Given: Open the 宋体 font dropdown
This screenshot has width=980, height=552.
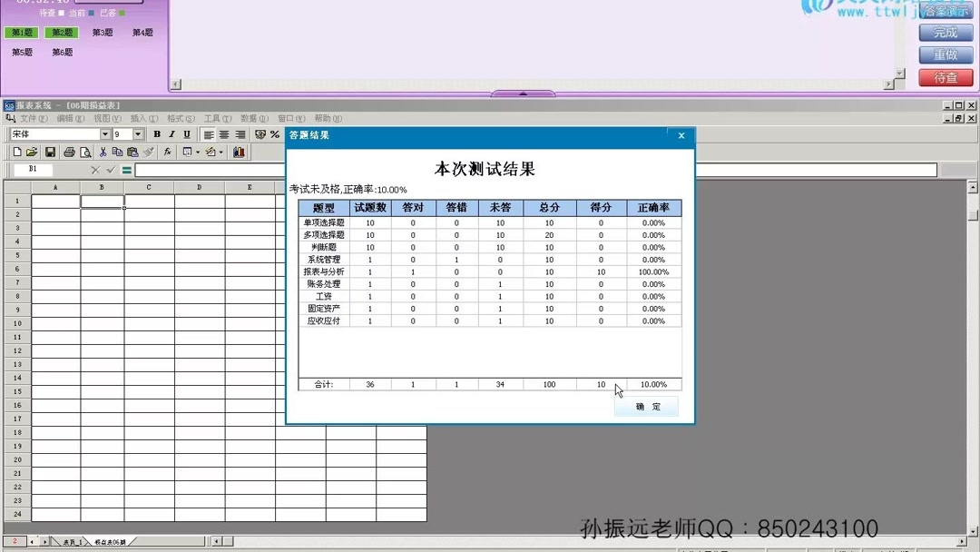Looking at the screenshot, I should point(104,133).
